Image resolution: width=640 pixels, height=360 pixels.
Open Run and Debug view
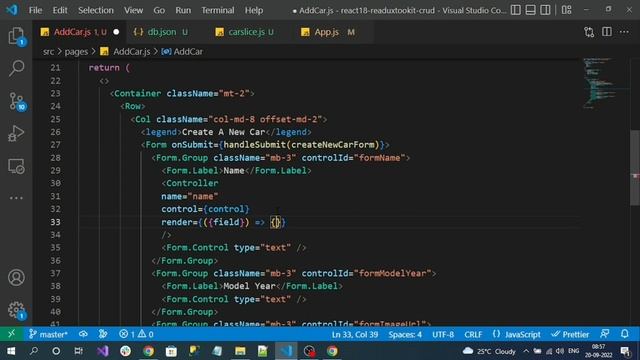pos(16,133)
